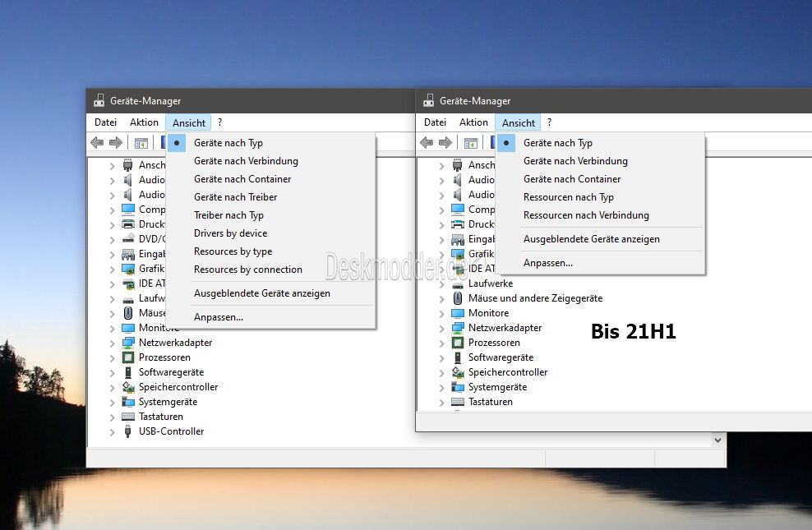Select Geräte nach Verbindung in left menu
Viewport: 812px width, 530px height.
point(270,161)
